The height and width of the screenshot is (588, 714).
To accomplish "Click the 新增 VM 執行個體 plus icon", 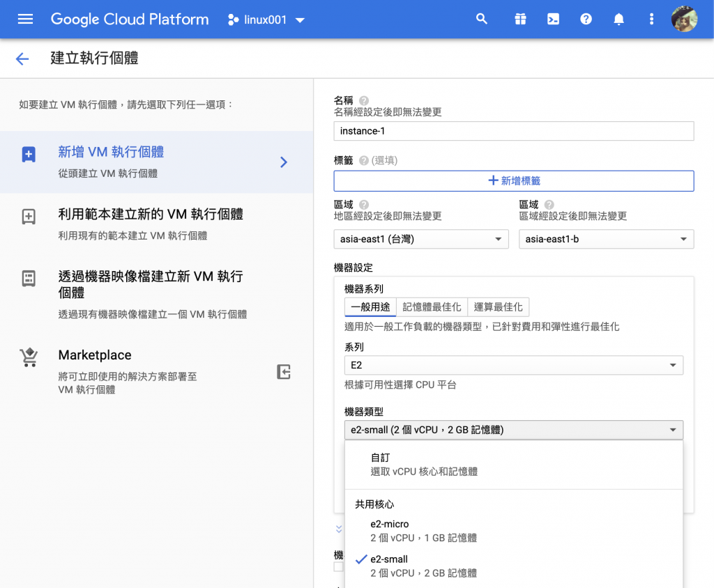I will [x=29, y=154].
